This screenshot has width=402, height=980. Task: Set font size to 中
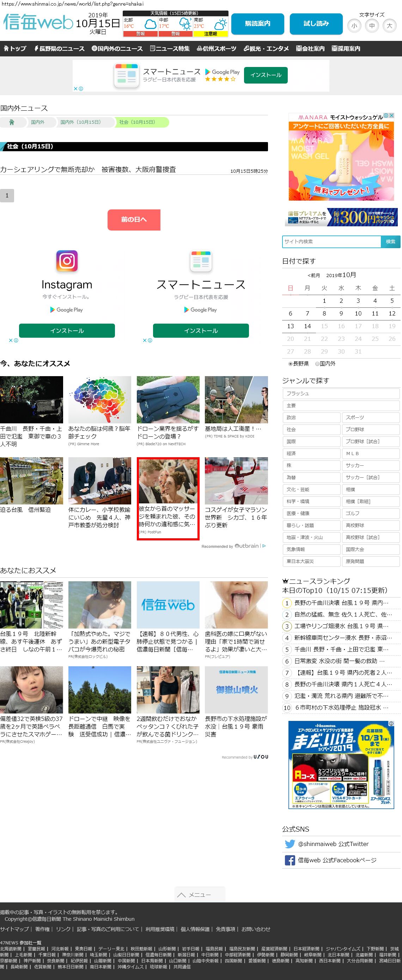click(372, 26)
